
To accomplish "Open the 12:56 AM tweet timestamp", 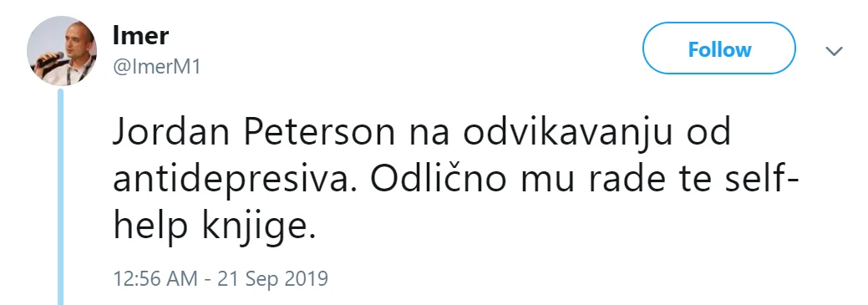I will [x=155, y=278].
